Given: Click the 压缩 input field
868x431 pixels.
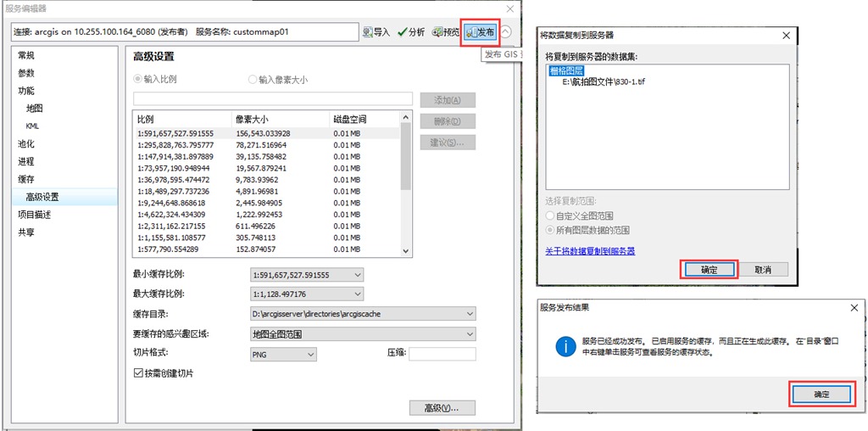Looking at the screenshot, I should (x=442, y=354).
